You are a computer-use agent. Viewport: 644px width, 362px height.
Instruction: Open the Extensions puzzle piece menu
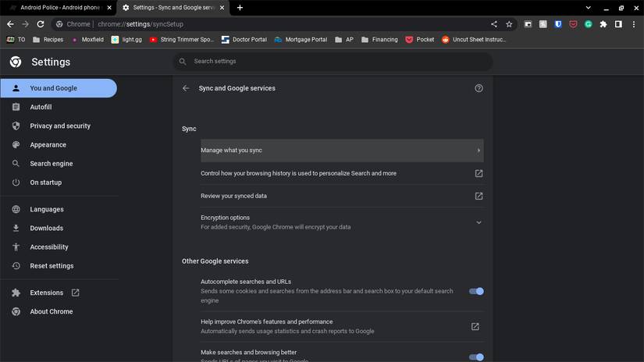[x=603, y=24]
